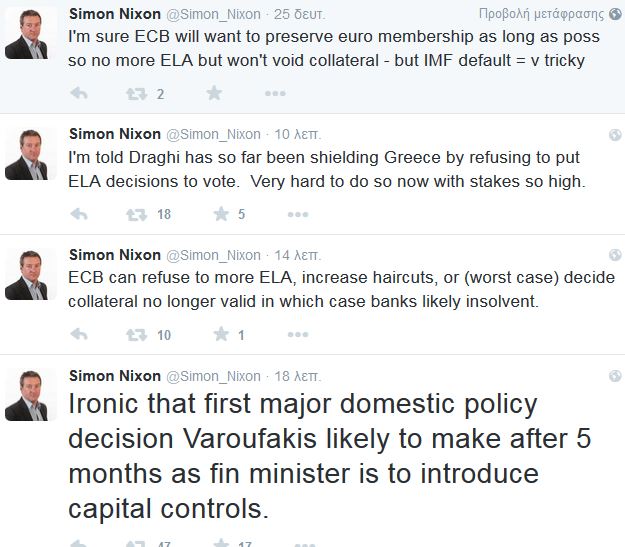Reply to the ECB haircuts collateral tweet
This screenshot has width=625, height=547.
pos(79,335)
